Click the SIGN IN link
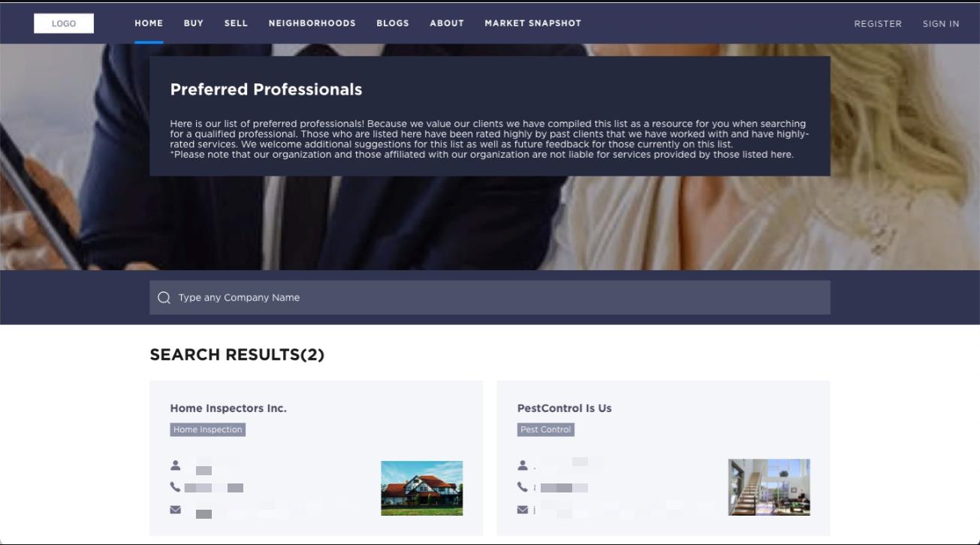980x545 pixels. [x=940, y=23]
